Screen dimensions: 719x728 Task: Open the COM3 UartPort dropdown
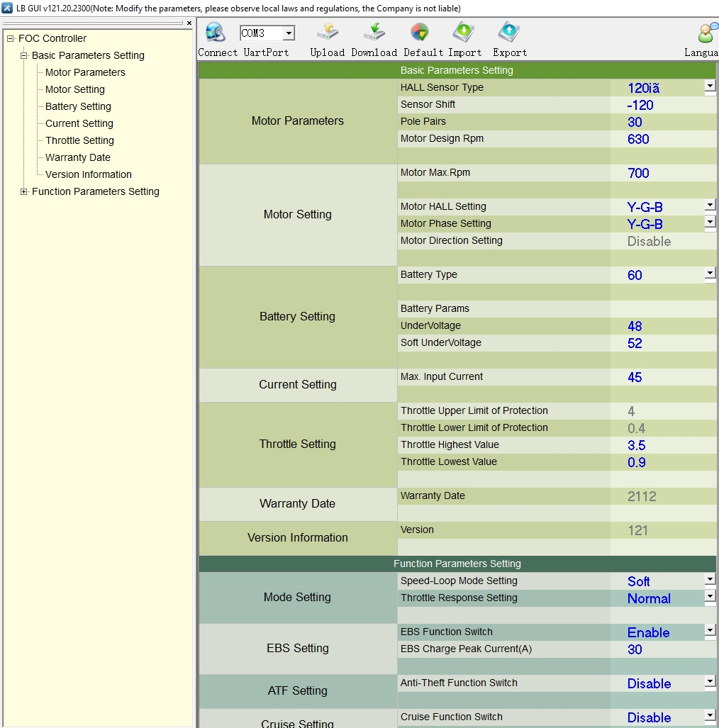289,33
